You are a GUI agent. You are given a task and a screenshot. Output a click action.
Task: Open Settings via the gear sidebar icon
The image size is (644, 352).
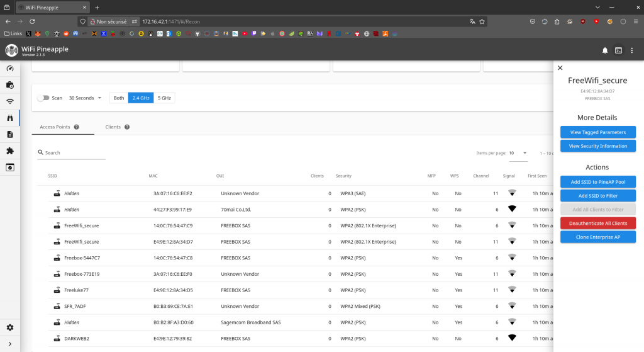pos(10,327)
